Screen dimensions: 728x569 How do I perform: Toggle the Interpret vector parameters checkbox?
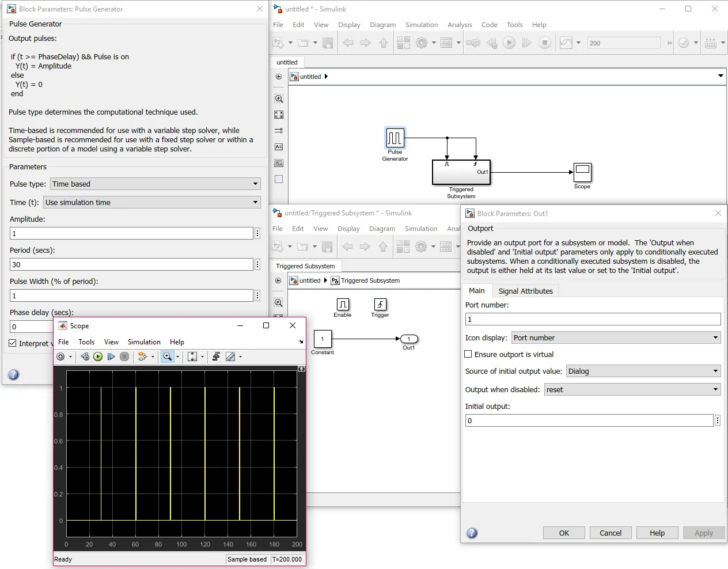pyautogui.click(x=13, y=343)
